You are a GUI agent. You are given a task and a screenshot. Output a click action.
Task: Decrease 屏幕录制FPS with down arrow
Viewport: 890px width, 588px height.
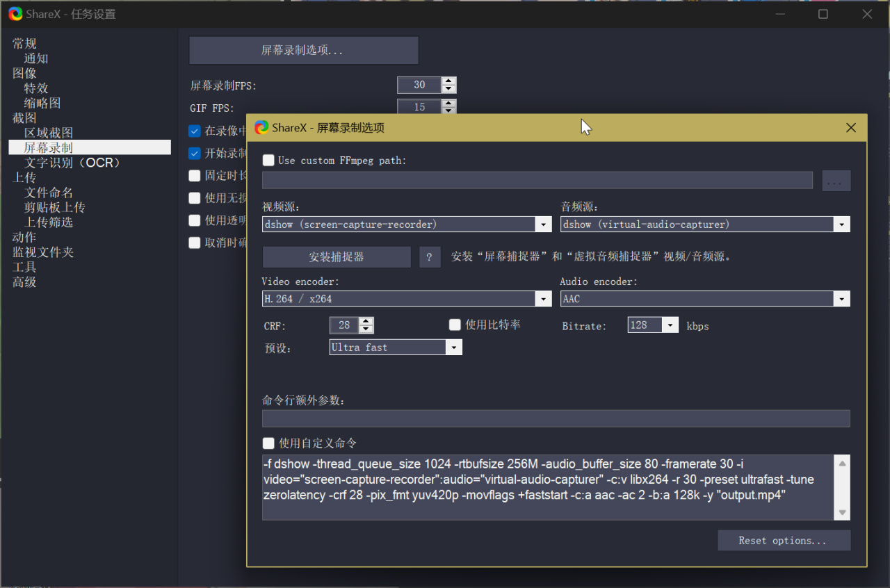coord(448,89)
